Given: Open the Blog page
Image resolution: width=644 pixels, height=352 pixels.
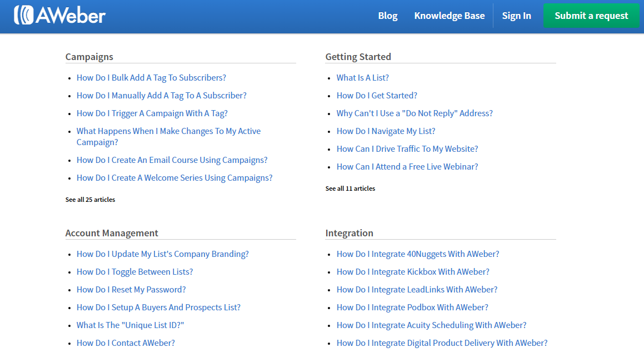Looking at the screenshot, I should [388, 16].
